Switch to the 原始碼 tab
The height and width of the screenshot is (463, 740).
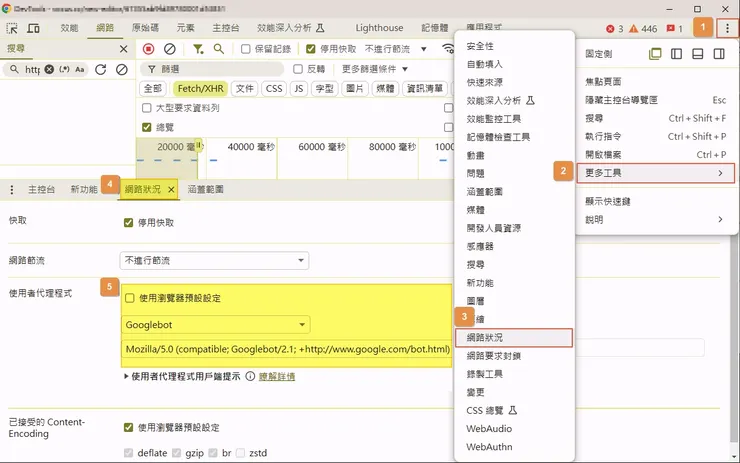[145, 28]
